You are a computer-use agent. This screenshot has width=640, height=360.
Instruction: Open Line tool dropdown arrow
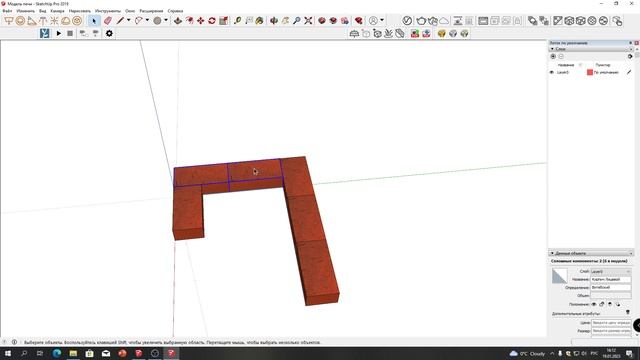pos(129,20)
